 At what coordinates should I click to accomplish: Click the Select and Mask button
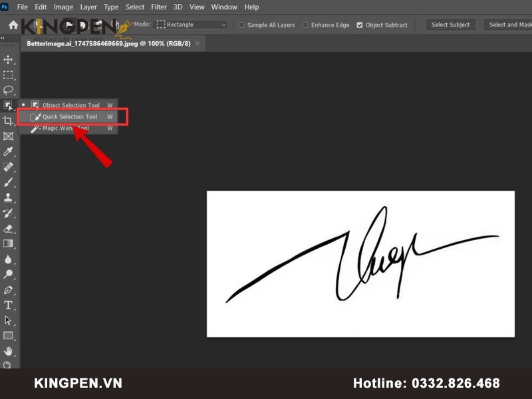click(x=509, y=25)
